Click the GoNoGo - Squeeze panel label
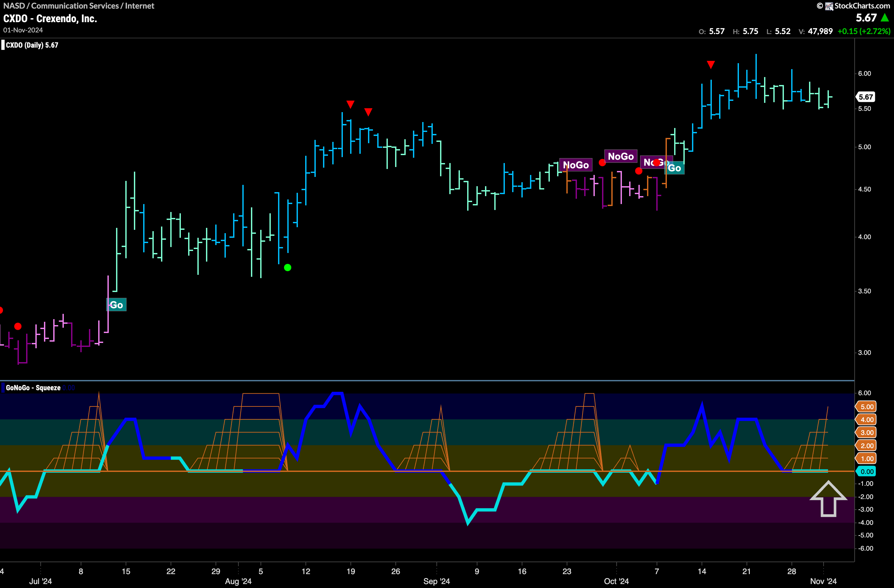 coord(33,388)
